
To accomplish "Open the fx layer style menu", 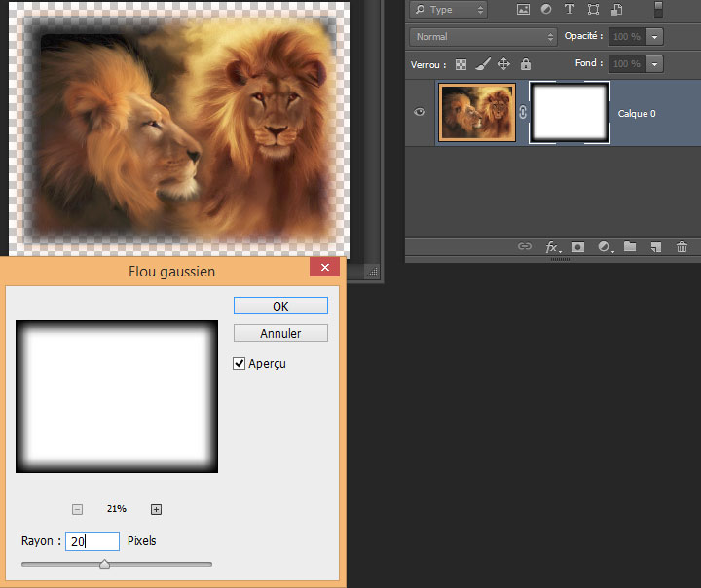I will (x=551, y=247).
